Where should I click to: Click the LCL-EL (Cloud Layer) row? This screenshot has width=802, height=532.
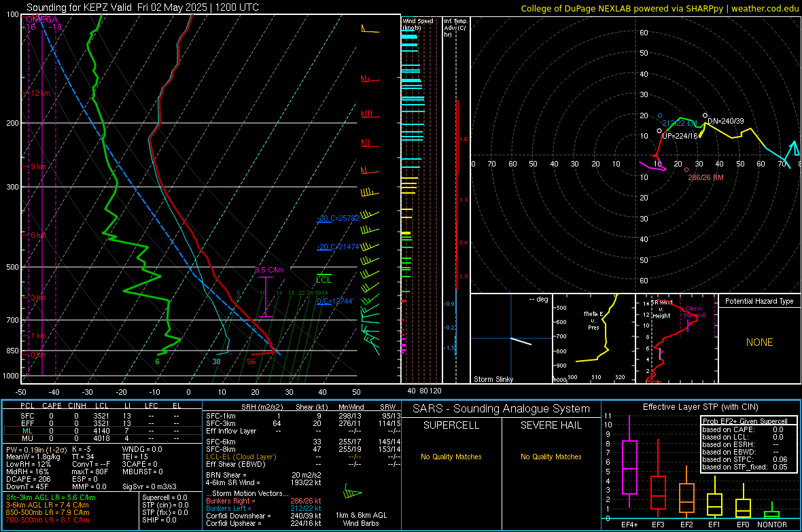[303, 457]
